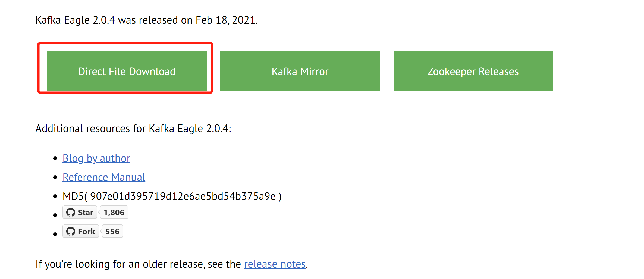Click the word Star on GitHub badge

86,213
